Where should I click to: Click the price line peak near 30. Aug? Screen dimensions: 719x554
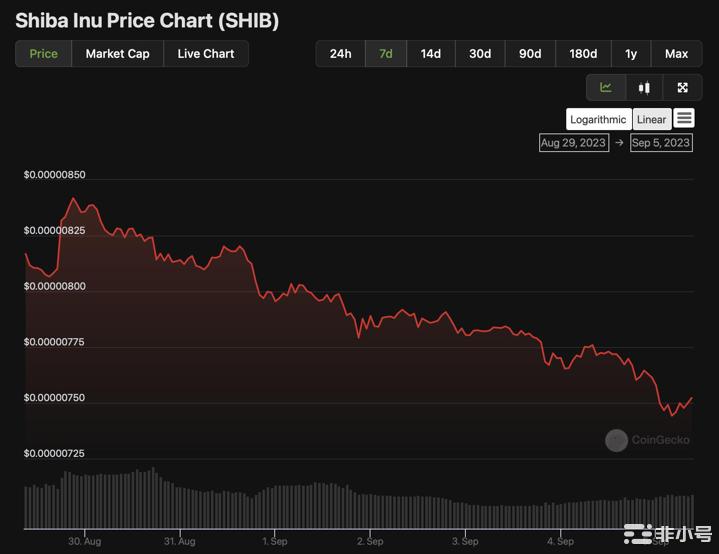point(73,198)
